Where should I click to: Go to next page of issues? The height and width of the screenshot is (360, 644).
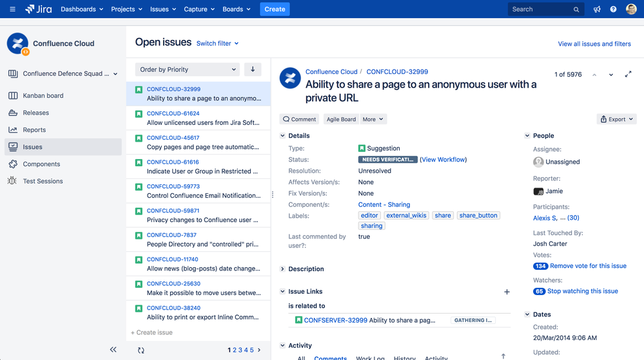[259, 350]
